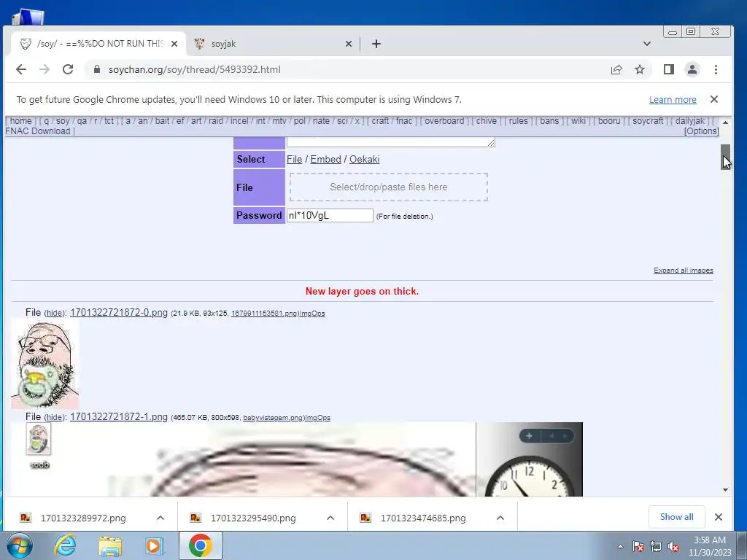747x560 pixels.
Task: Click the page scrollbar down arrow
Action: pyautogui.click(x=725, y=490)
